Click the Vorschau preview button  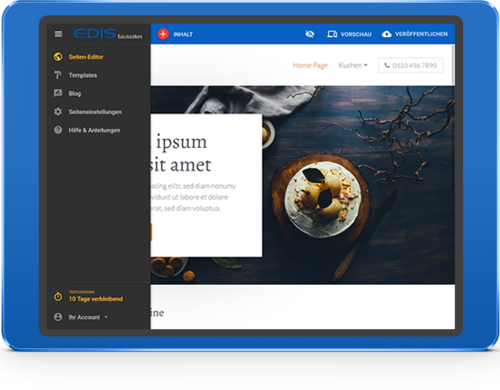349,34
